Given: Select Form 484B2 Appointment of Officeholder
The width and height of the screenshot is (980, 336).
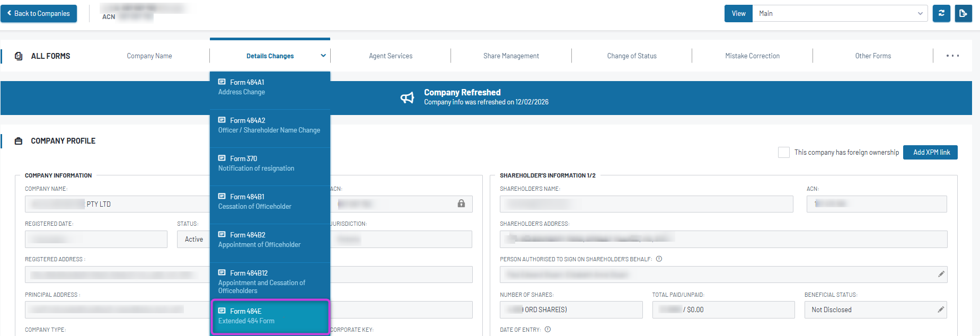Looking at the screenshot, I should [270, 240].
